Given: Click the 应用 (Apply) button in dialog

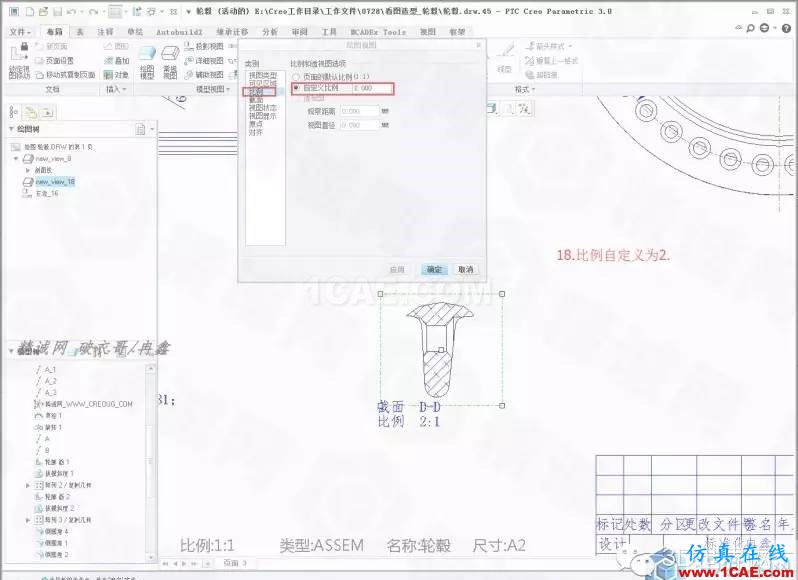Looking at the screenshot, I should [397, 270].
